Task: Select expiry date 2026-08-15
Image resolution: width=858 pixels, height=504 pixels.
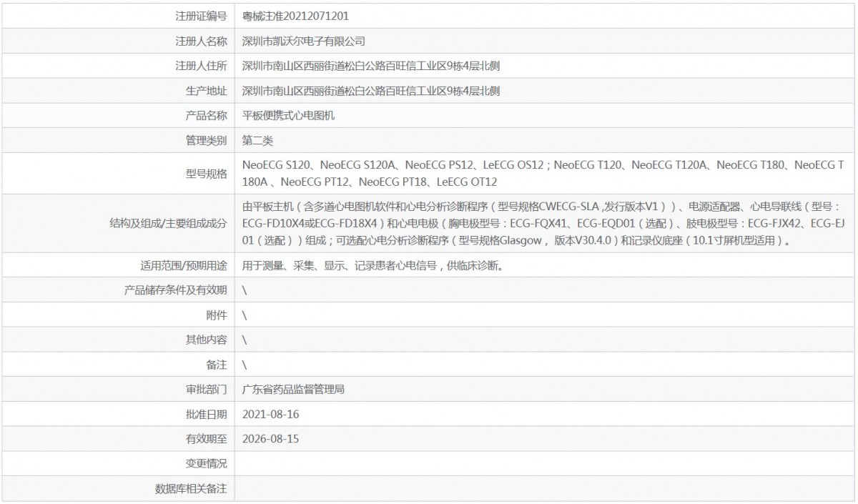Action: click(270, 439)
